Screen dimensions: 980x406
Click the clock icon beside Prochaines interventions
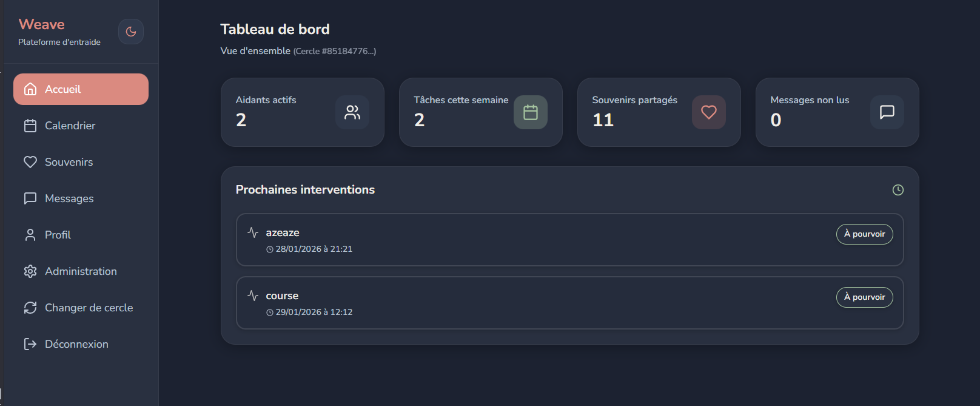pos(898,189)
